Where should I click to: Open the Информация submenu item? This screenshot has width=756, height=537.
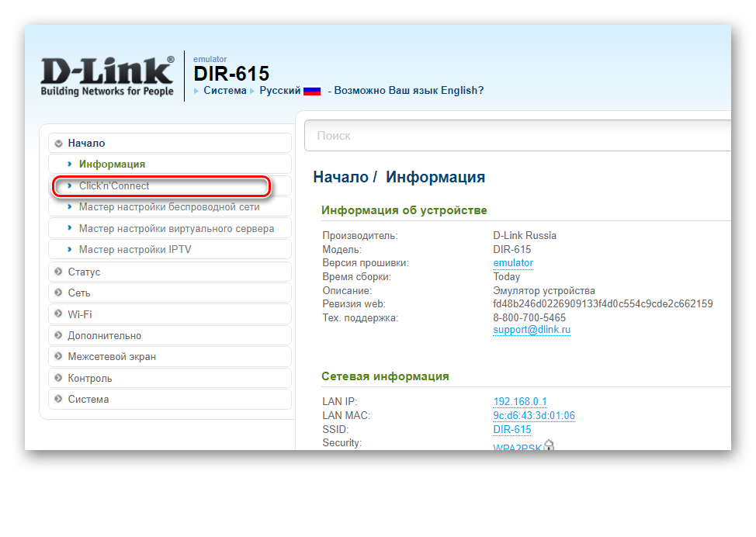tap(170, 165)
